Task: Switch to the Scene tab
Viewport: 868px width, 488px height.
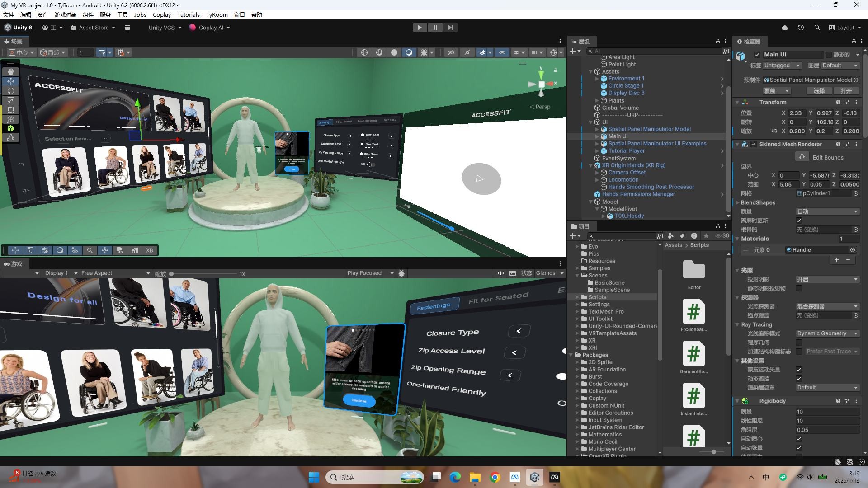Action: [x=14, y=41]
